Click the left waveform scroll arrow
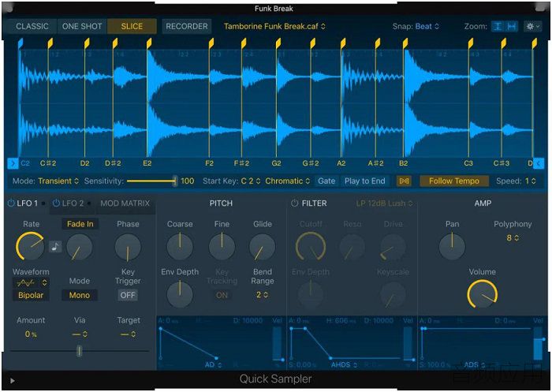 (x=13, y=163)
